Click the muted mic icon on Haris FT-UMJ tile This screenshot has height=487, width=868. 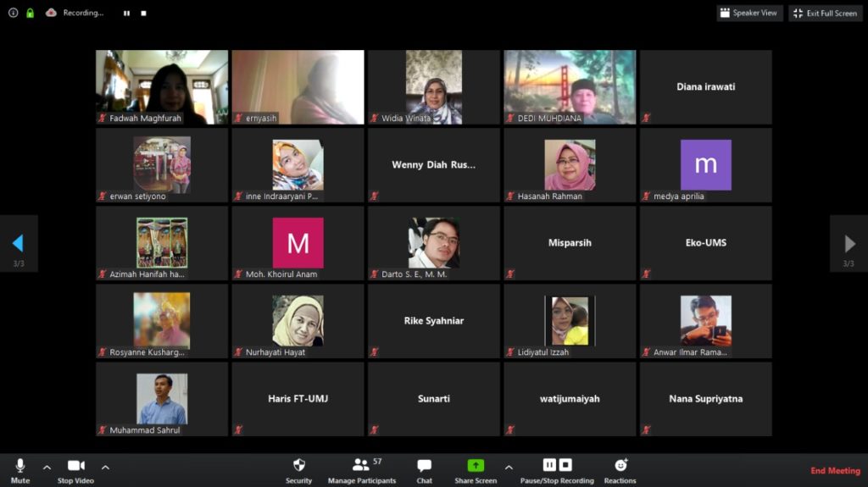[x=238, y=430]
